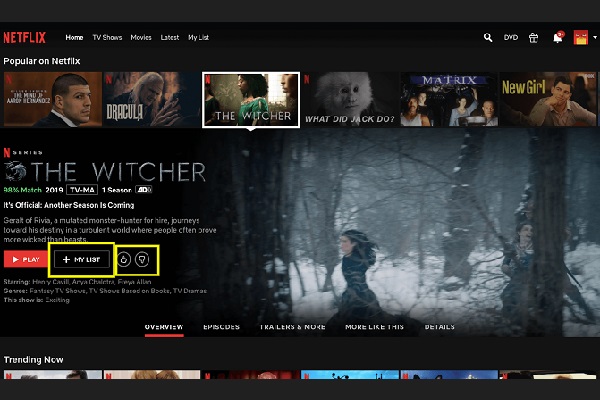The image size is (600, 400).
Task: Click the Exciting tag link
Action: [x=57, y=300]
